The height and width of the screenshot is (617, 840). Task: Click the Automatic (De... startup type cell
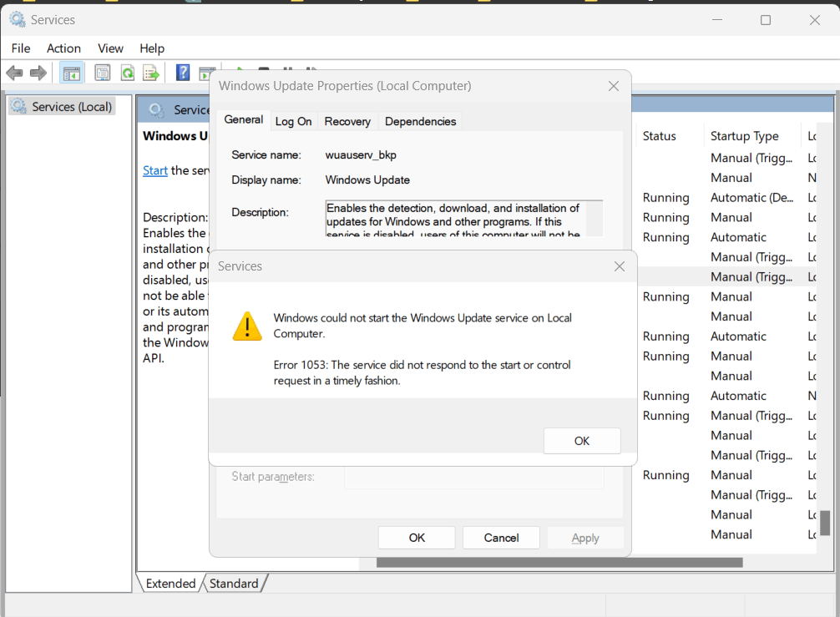pos(751,198)
